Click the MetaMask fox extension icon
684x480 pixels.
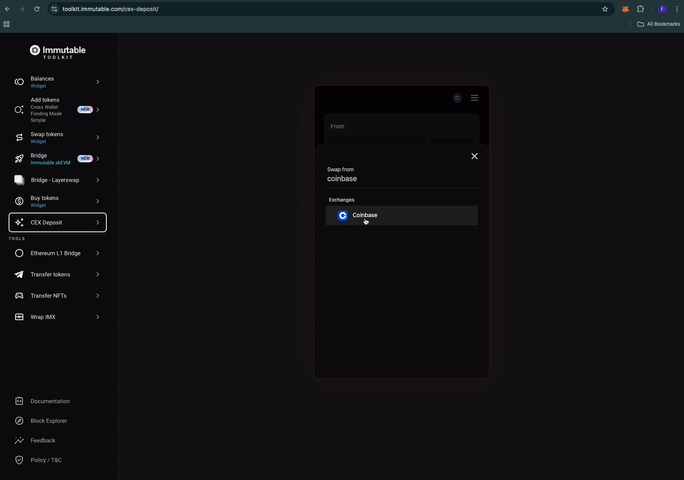click(625, 9)
